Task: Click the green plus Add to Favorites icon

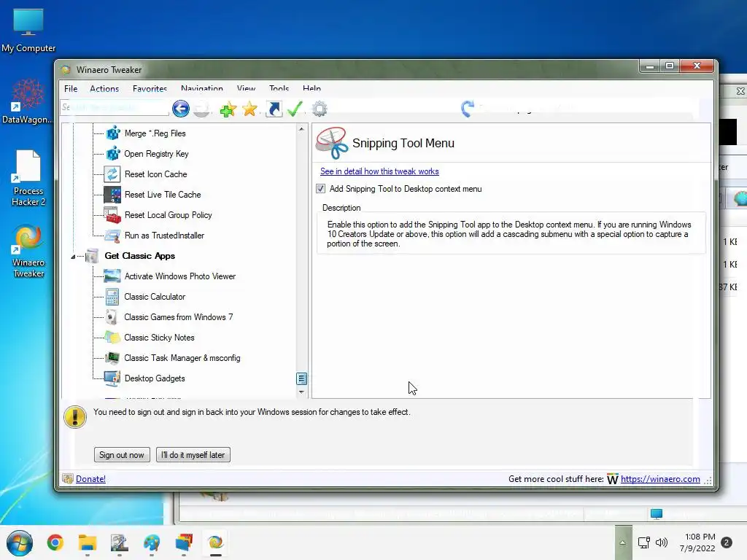Action: click(x=228, y=109)
